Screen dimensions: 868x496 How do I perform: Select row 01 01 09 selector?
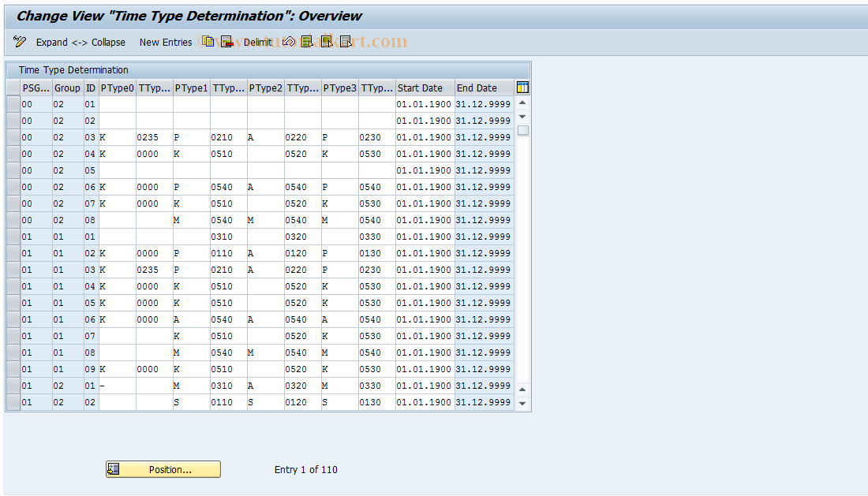point(13,369)
